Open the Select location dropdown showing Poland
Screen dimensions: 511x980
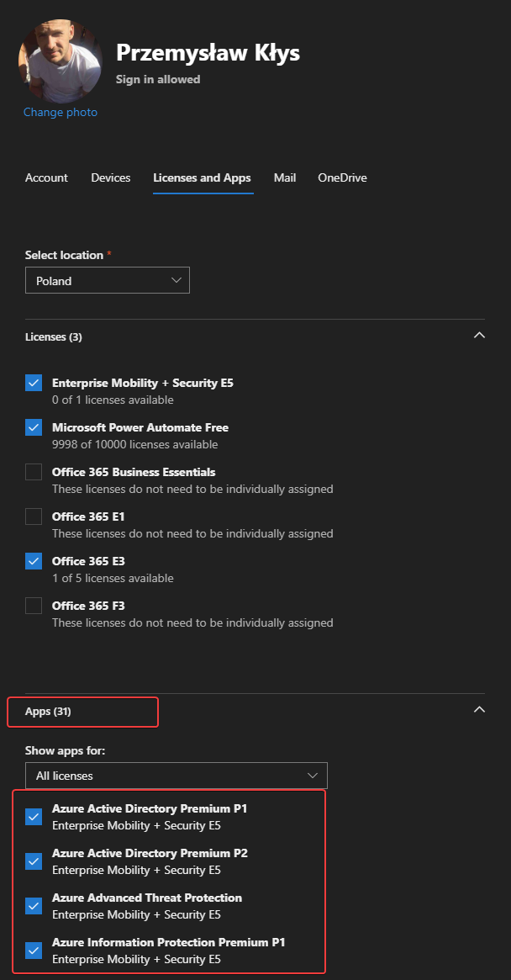(107, 279)
